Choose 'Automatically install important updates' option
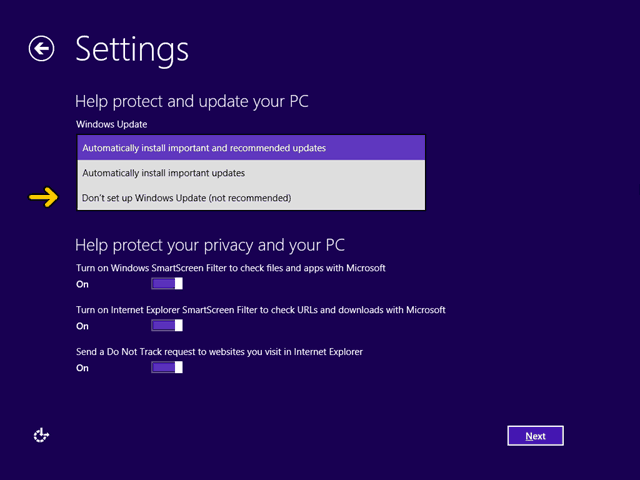 coord(251,173)
